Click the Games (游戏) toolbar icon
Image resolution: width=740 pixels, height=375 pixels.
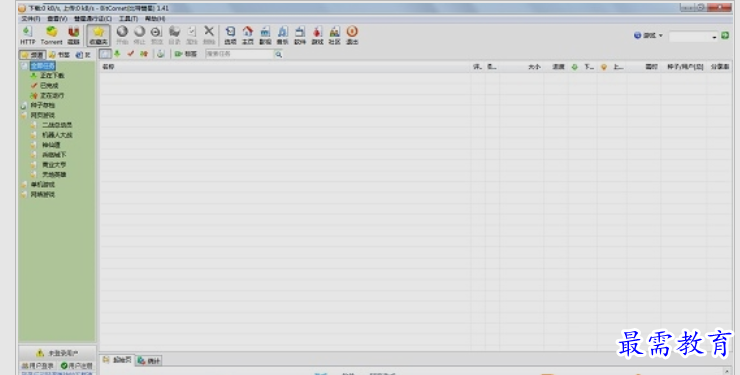pos(318,35)
